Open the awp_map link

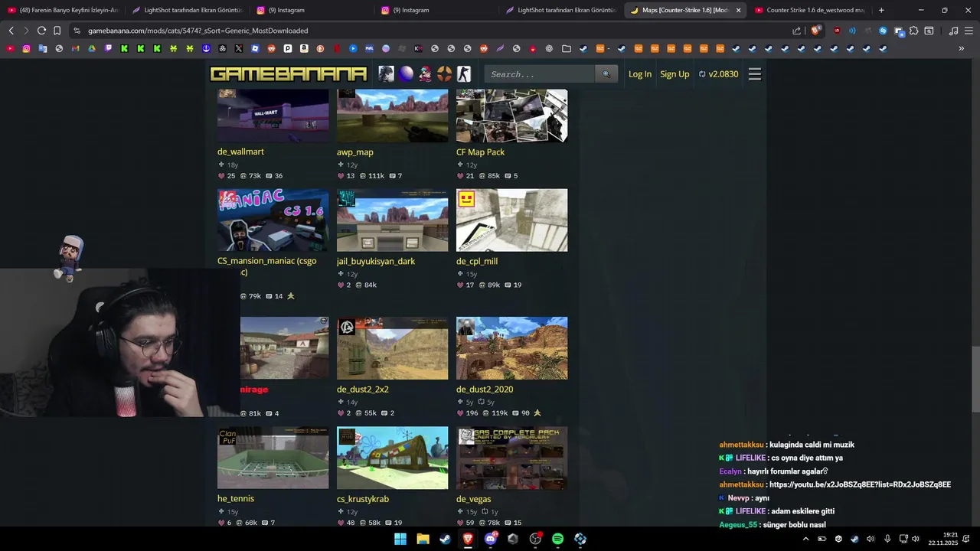pyautogui.click(x=355, y=152)
